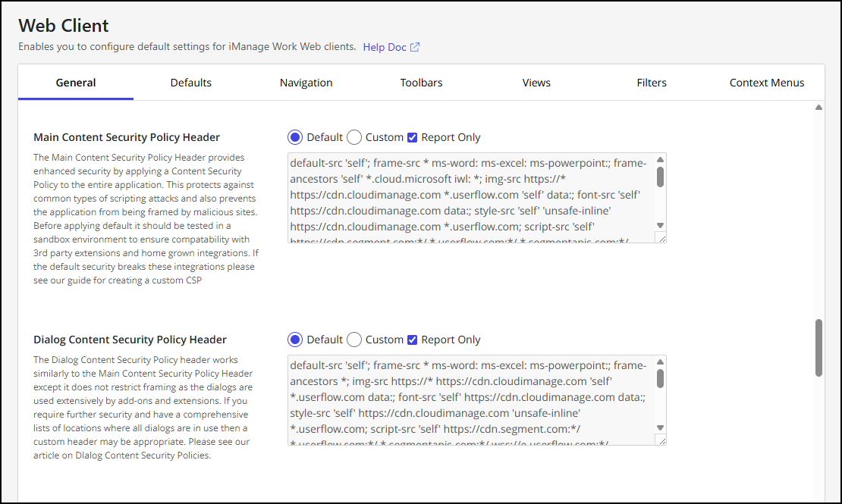The height and width of the screenshot is (504, 842).
Task: Open the Help Doc link
Action: click(383, 46)
